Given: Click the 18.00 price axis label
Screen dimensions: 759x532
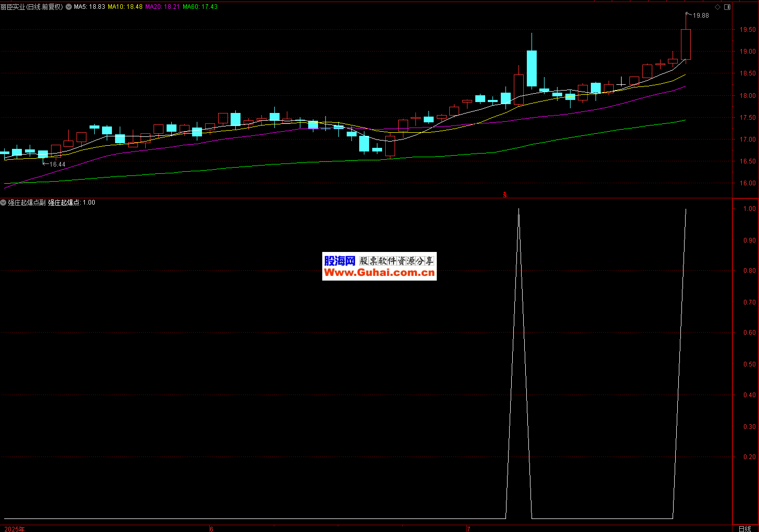Looking at the screenshot, I should click(x=748, y=96).
